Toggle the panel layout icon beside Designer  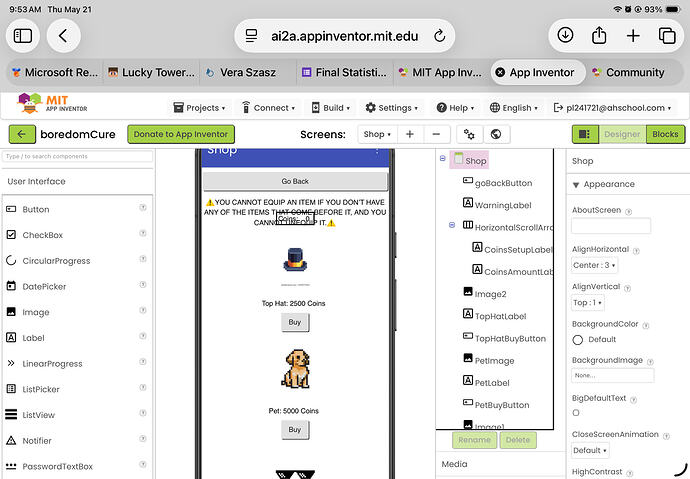(585, 134)
